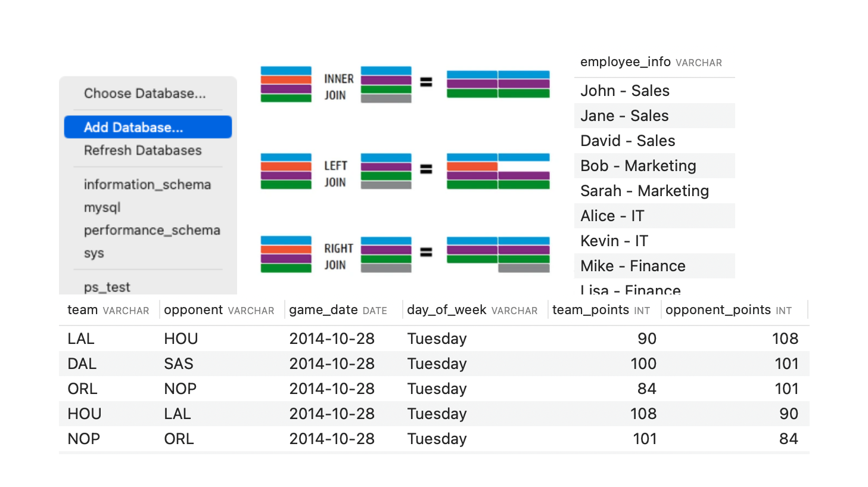868x487 pixels.
Task: Click the RIGHT JOIN result table diagram
Action: [498, 255]
